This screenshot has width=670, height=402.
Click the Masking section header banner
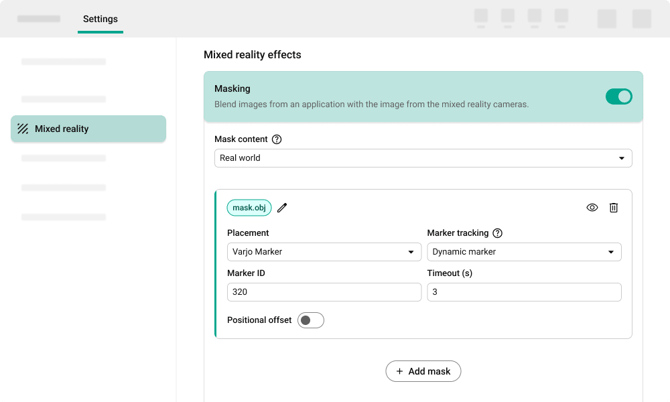tap(400, 88)
